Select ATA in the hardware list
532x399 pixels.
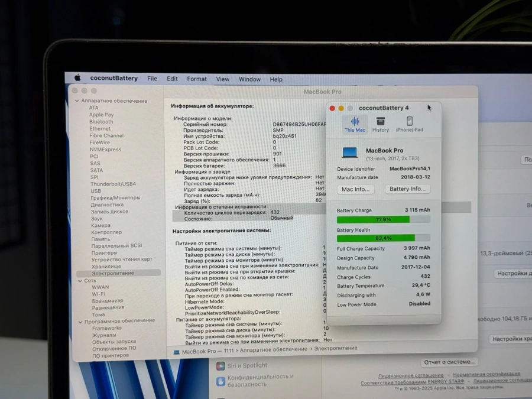93,108
